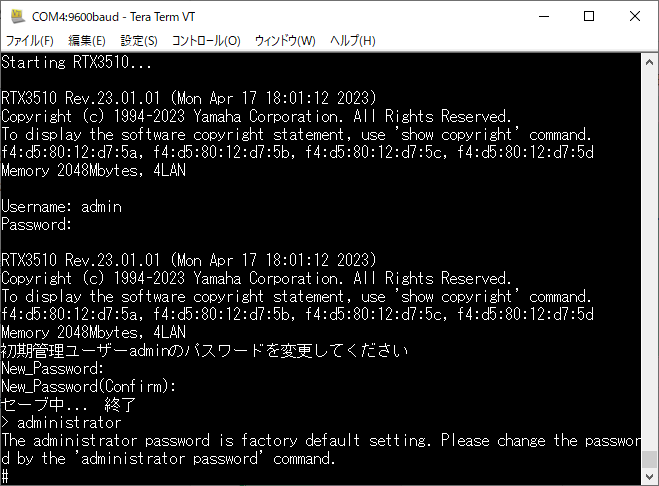Viewport: 659px width, 486px height.
Task: Open the ヘルプ(H) menu
Action: [x=353, y=41]
